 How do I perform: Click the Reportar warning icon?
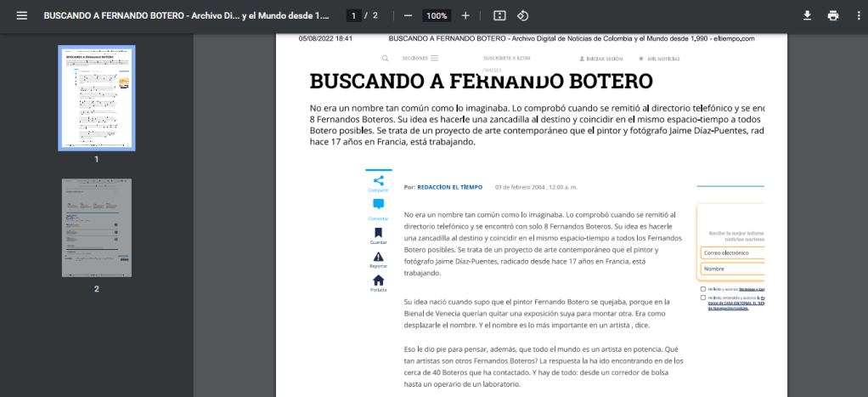pos(378,257)
